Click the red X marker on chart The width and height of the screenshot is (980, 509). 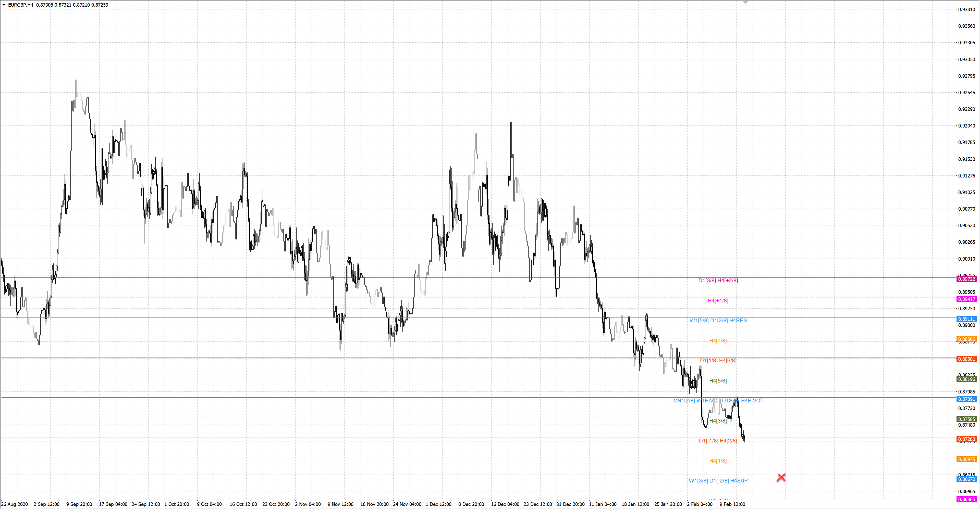pyautogui.click(x=781, y=477)
